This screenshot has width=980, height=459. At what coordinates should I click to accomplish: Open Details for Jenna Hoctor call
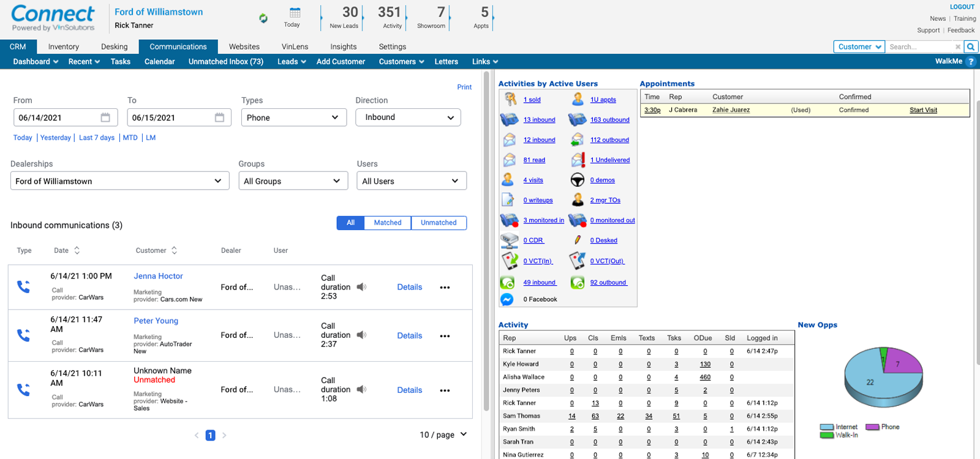pos(410,287)
